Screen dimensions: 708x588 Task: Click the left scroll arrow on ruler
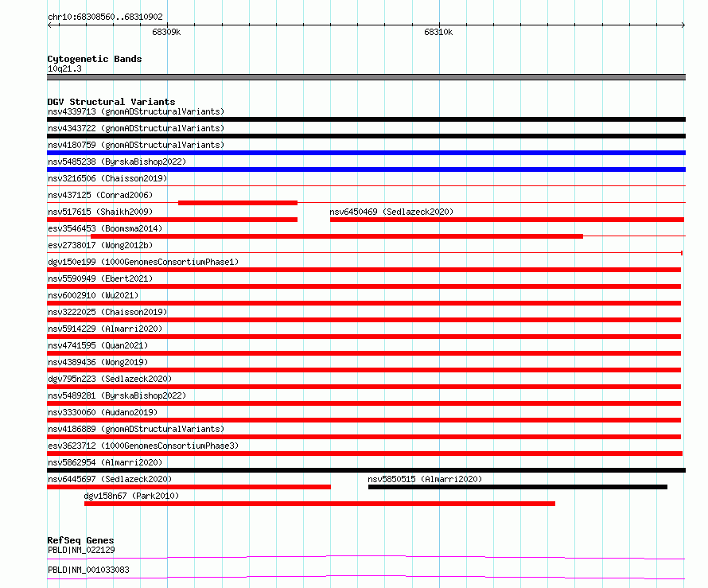coord(49,25)
